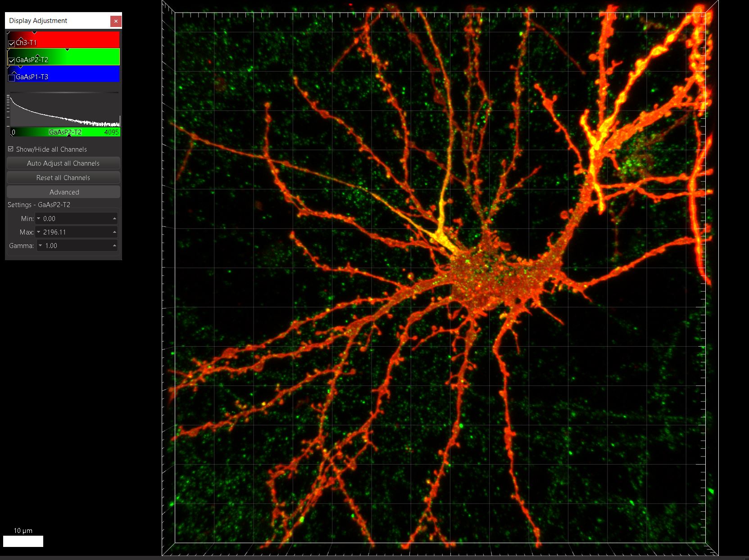Click the 4095 maximum value on histogram bar
Screen dimensions: 749x560
click(x=111, y=132)
